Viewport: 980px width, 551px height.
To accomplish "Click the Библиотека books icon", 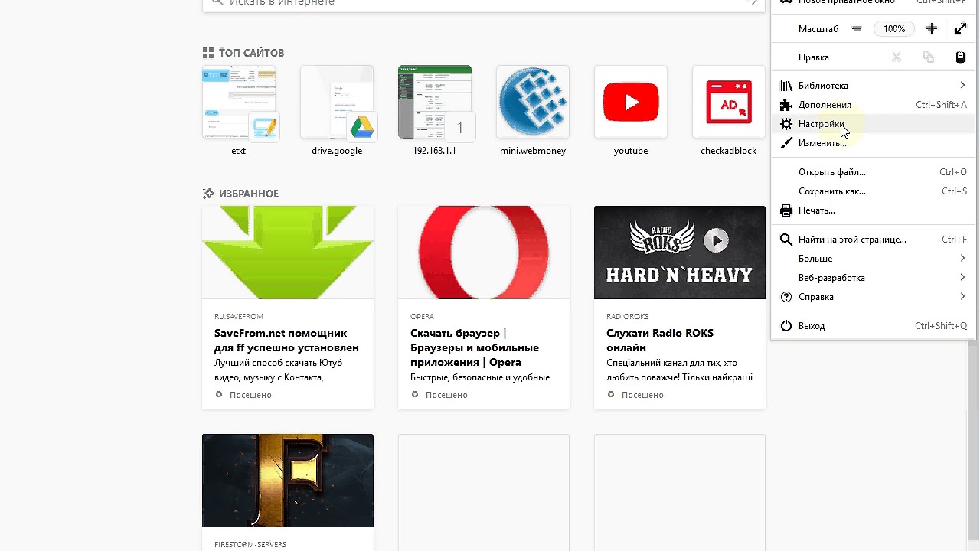I will (x=786, y=86).
